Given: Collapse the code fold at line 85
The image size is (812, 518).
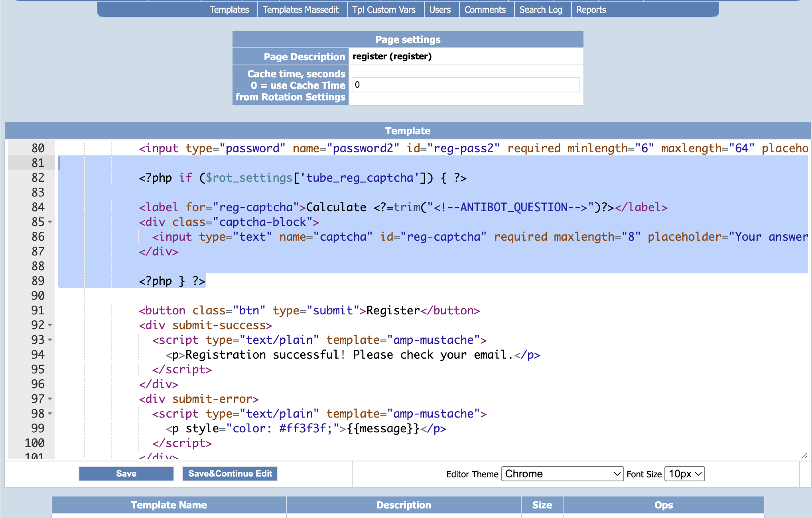Looking at the screenshot, I should point(50,222).
